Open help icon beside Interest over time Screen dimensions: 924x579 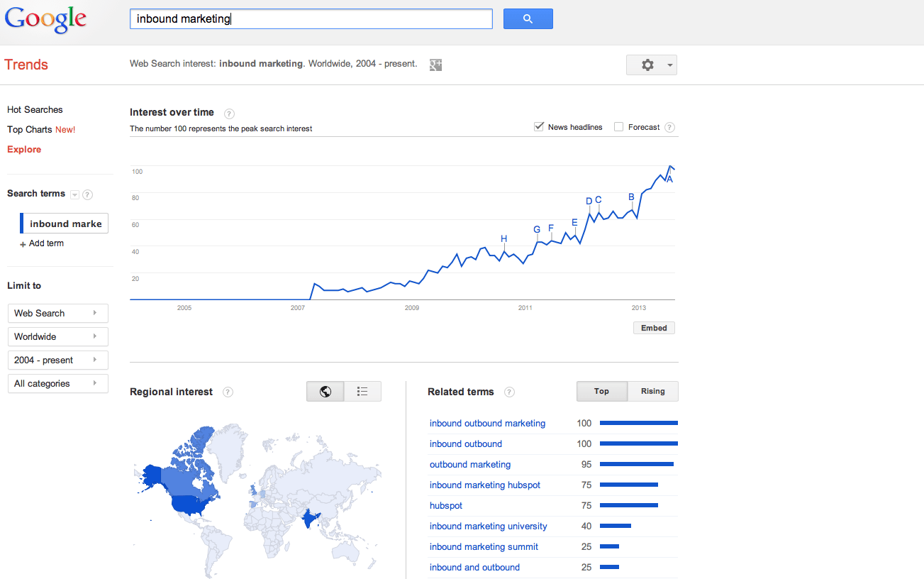(x=229, y=113)
